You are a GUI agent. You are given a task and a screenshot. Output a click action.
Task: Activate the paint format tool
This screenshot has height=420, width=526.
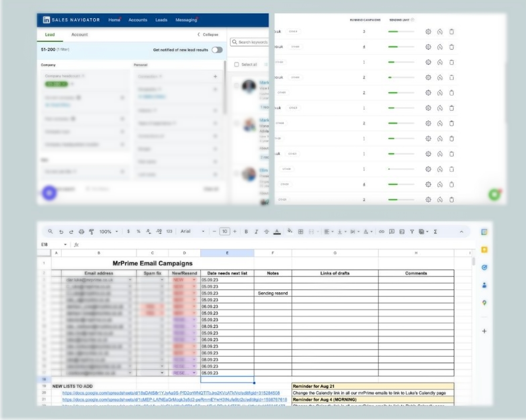91,232
